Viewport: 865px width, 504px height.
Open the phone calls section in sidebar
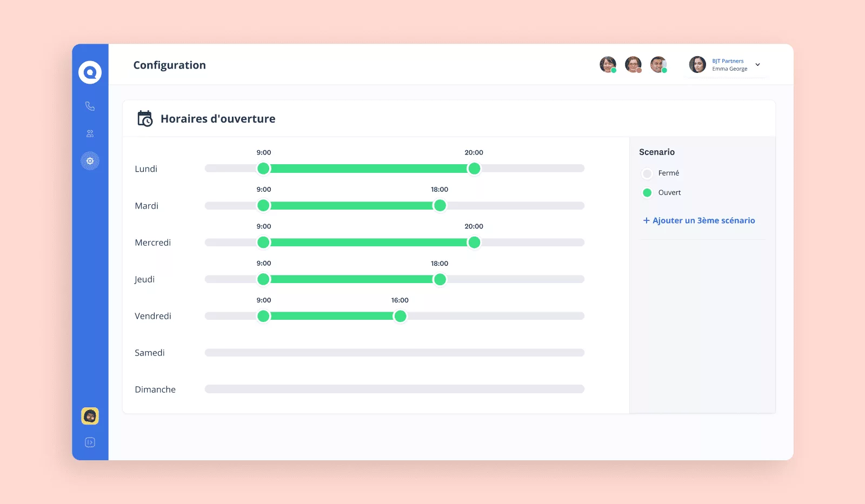(90, 106)
